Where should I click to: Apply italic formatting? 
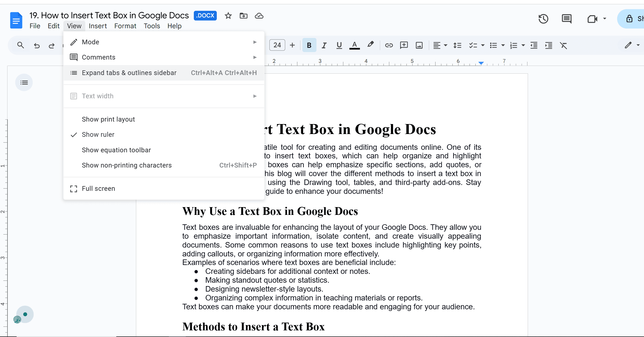click(x=324, y=45)
